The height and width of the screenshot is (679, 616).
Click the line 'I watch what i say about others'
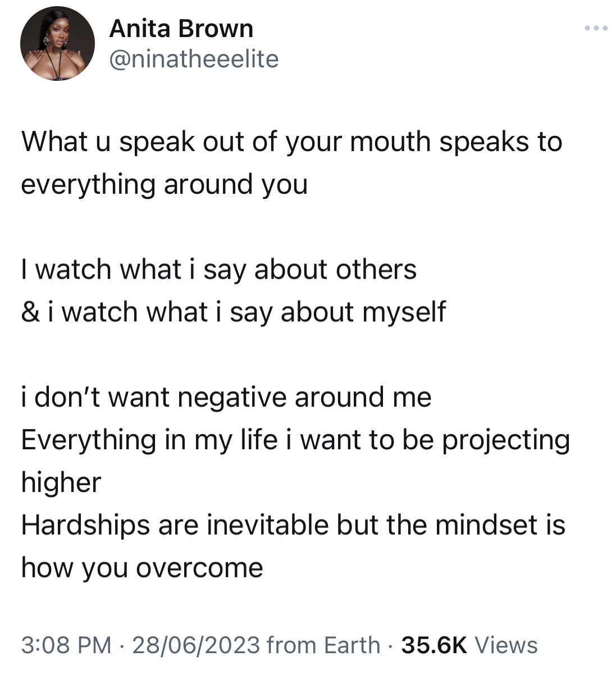click(x=219, y=270)
